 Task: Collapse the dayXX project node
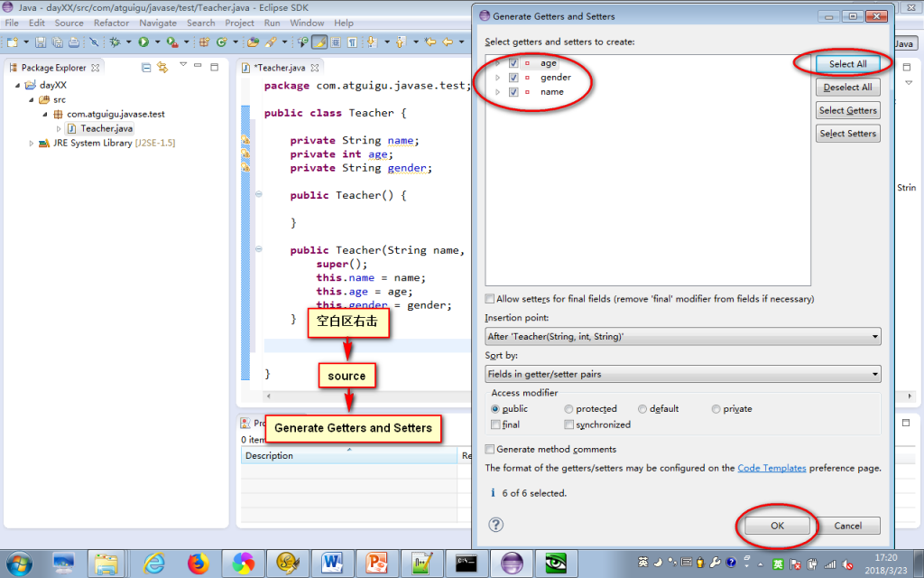click(17, 85)
